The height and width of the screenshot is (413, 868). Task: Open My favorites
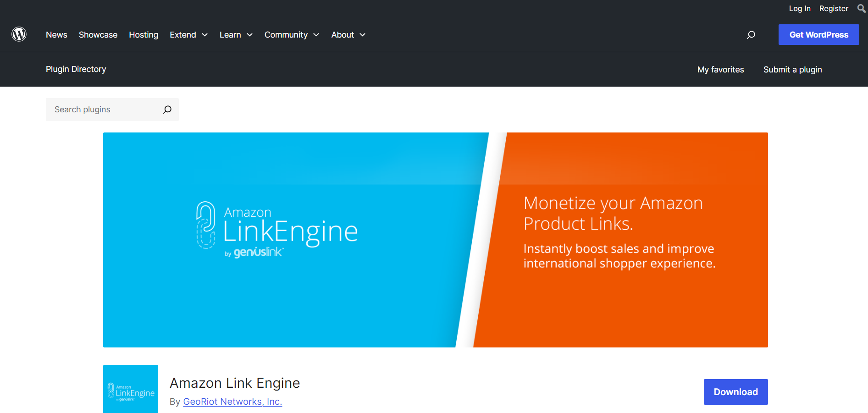pyautogui.click(x=720, y=70)
